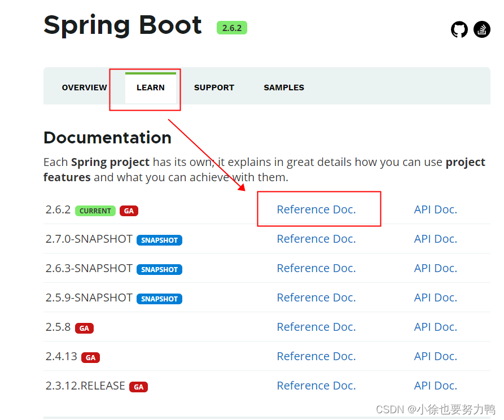Screen dimensions: 504x420
Task: Open Reference Doc. for version 2.5.8
Action: [x=316, y=327]
